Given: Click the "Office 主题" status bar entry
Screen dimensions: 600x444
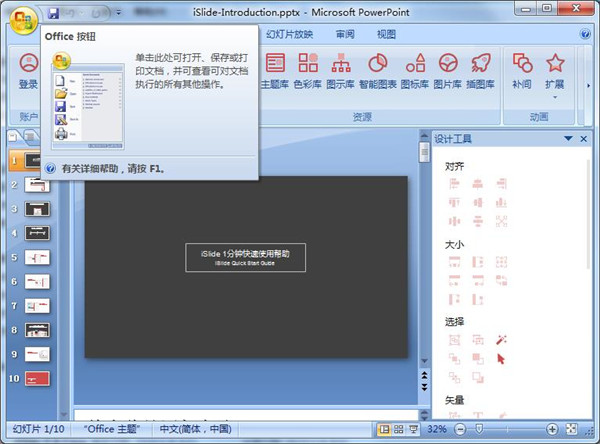Looking at the screenshot, I should click(112, 429).
